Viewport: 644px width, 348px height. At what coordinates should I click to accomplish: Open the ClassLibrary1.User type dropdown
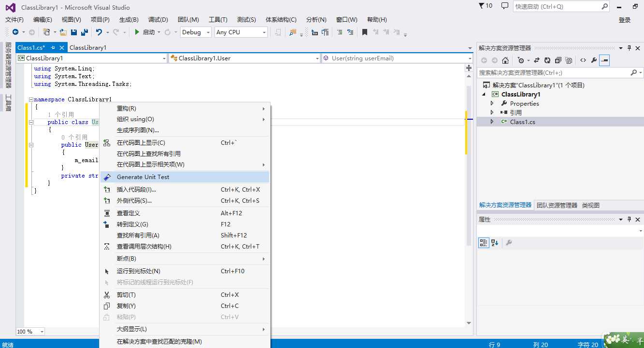click(244, 58)
